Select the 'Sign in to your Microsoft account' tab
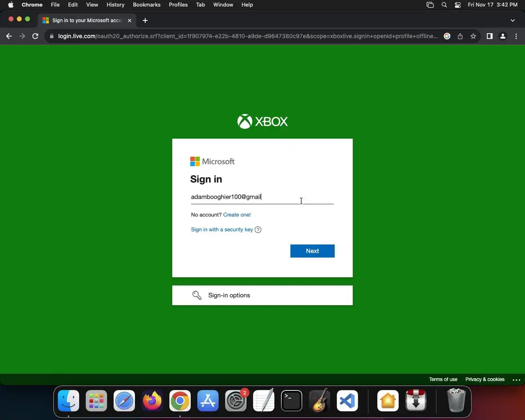525x420 pixels. tap(87, 21)
